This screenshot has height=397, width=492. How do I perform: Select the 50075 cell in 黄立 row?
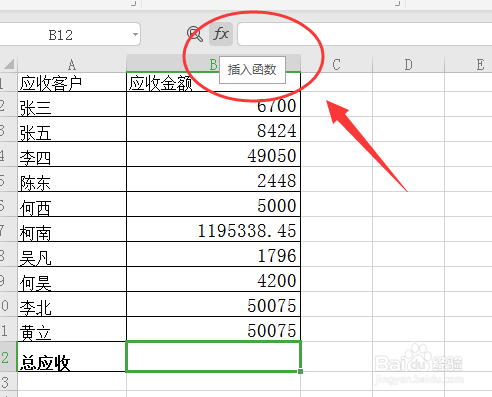[x=213, y=329]
